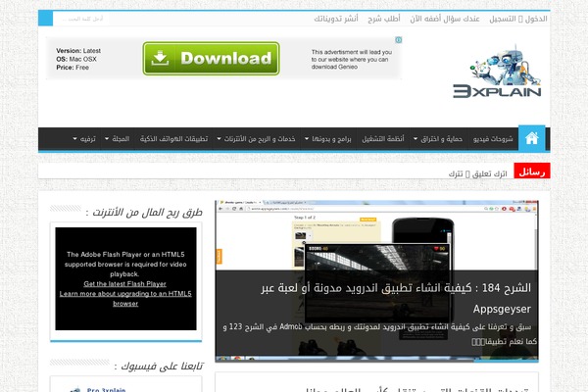Click the blue search button square
Viewport: 588px width, 392px height.
pos(45,19)
